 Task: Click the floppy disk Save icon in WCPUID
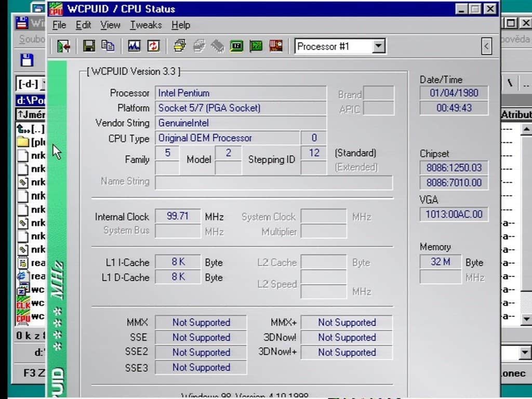pos(89,46)
